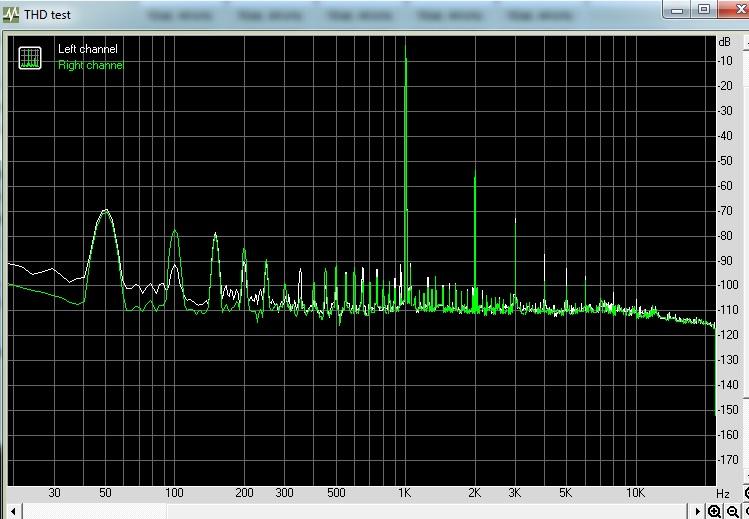Zoom in on the frequency axis

coord(715,511)
